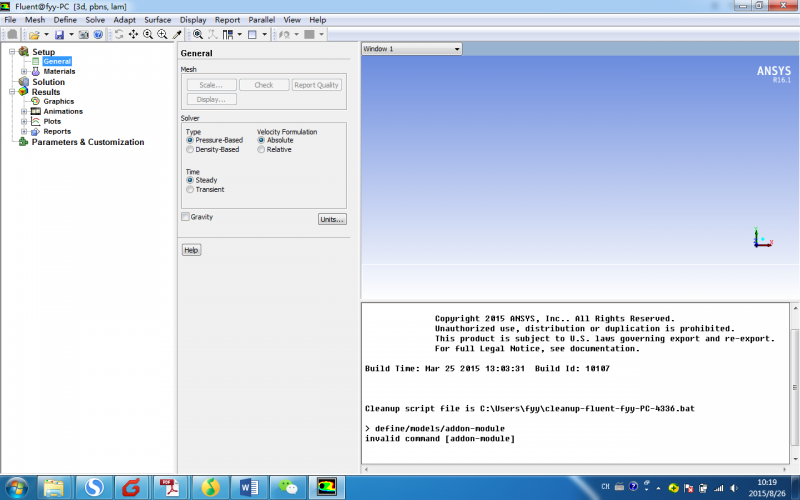This screenshot has height=500, width=800.
Task: Click the Plots chart icon
Action: 36,121
